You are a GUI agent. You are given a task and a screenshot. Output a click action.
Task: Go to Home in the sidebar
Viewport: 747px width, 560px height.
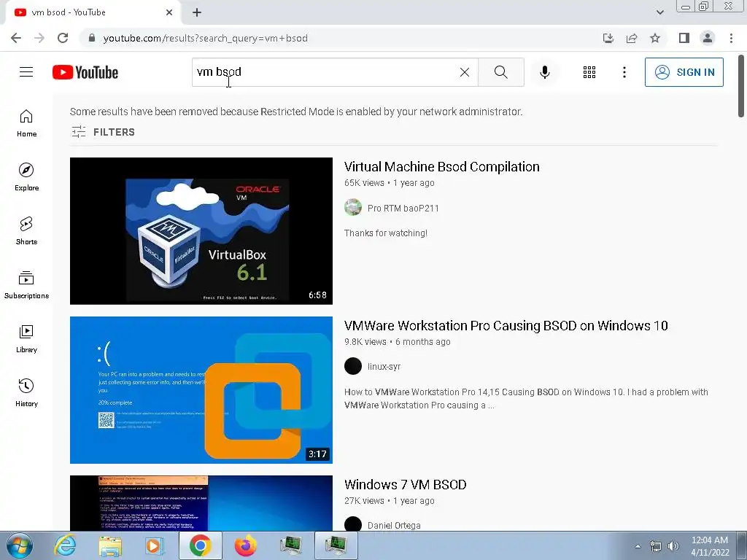point(27,123)
